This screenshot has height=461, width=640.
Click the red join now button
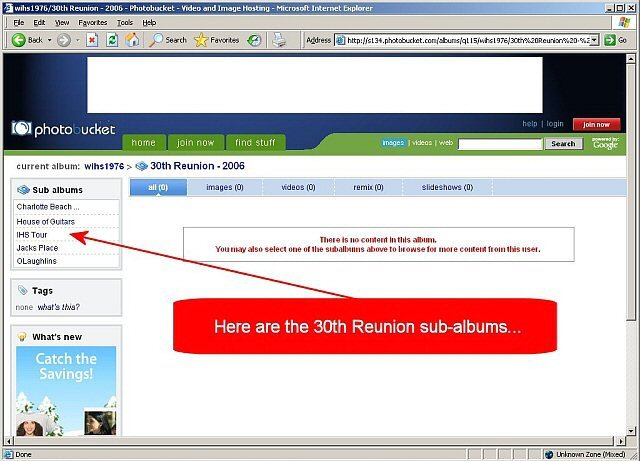click(x=596, y=124)
